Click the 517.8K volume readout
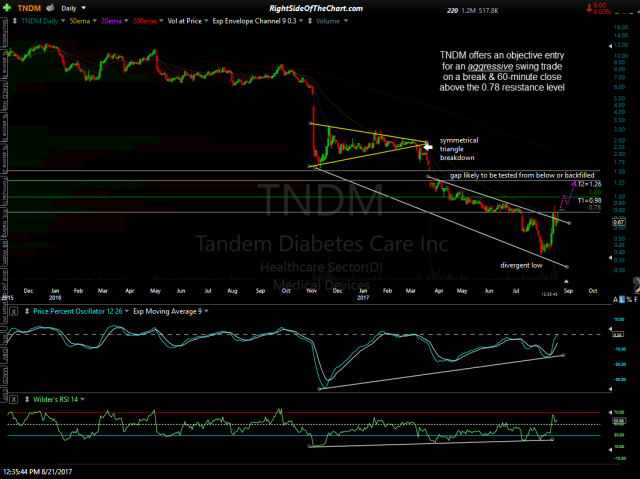The width and height of the screenshot is (640, 479). click(489, 11)
